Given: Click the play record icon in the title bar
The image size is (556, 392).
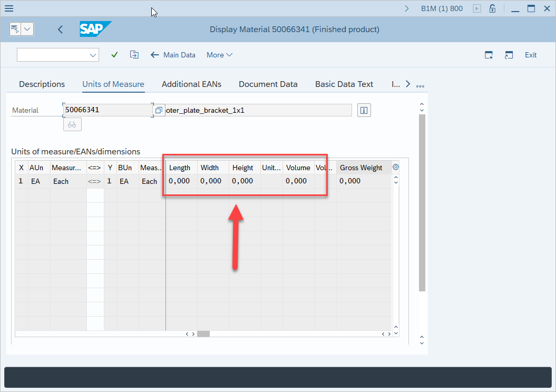Looking at the screenshot, I should [x=477, y=8].
